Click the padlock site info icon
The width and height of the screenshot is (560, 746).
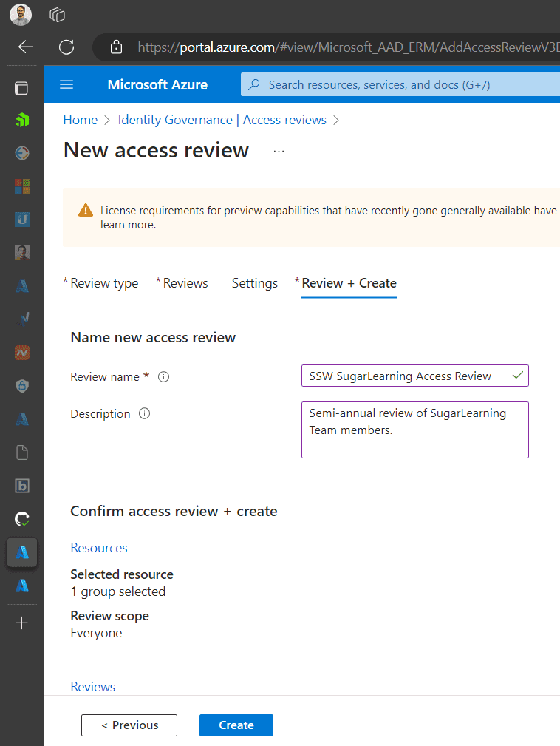pos(116,47)
